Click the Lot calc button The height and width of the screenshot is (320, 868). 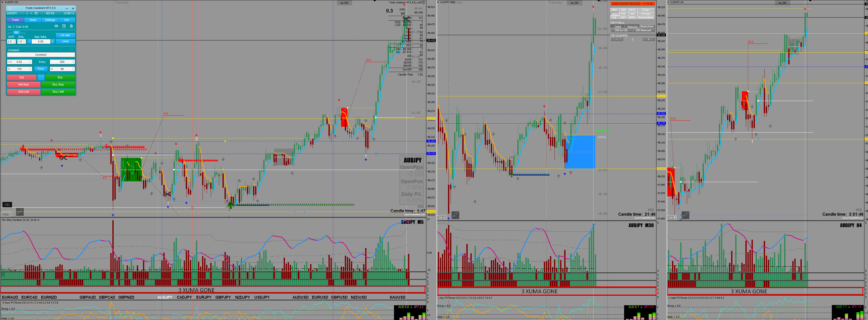point(65,35)
